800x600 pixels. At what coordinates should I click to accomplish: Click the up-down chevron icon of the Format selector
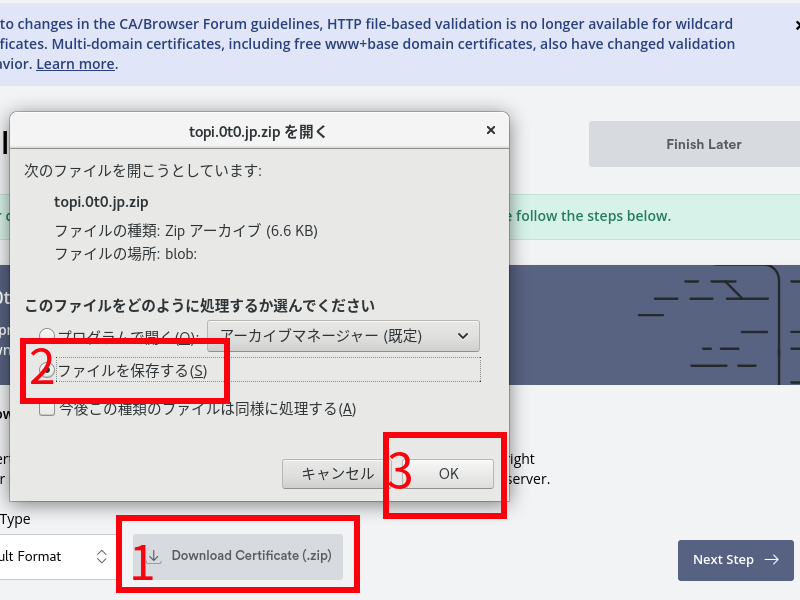click(102, 556)
